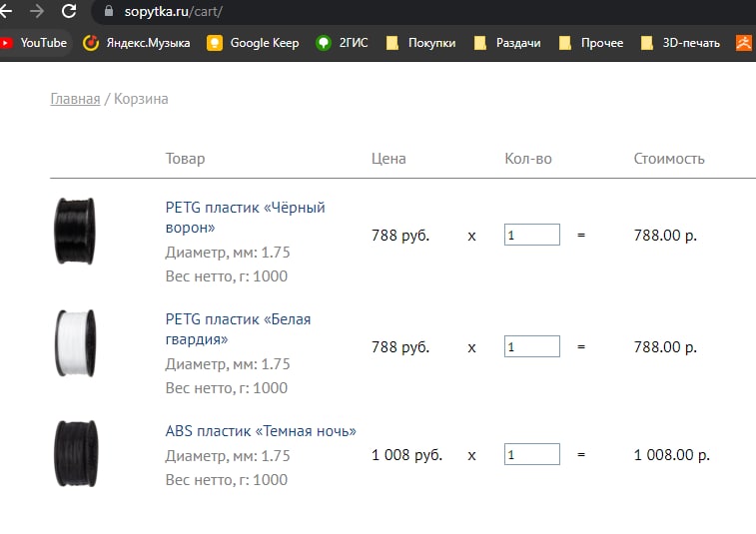Screen dimensions: 756x534
Task: Click the 788 руб. price of Белая гвардия
Action: point(400,347)
